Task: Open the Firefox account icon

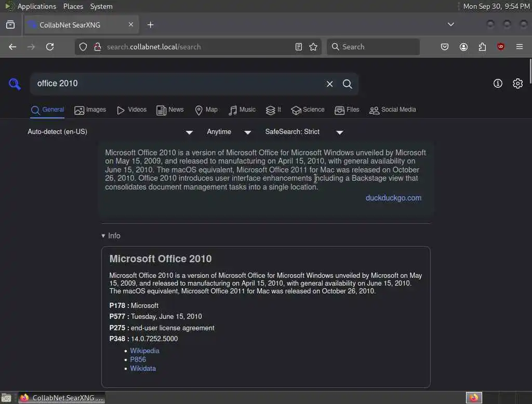Action: click(463, 47)
